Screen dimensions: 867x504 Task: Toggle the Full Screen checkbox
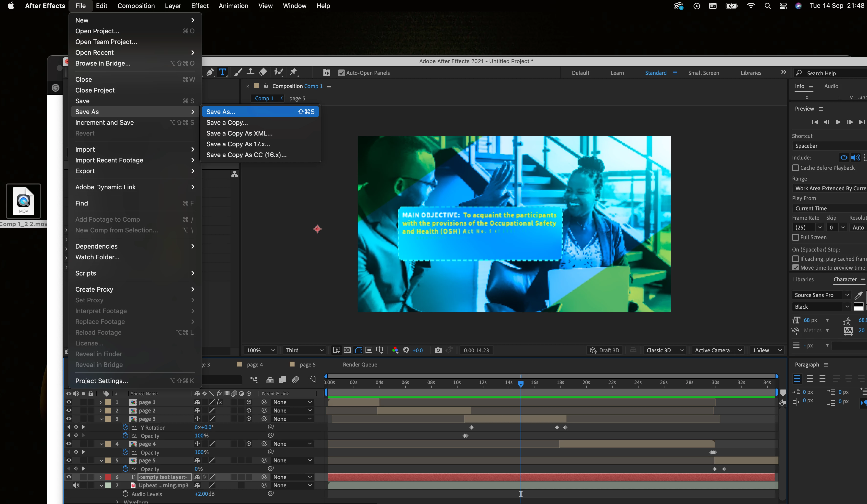(795, 237)
